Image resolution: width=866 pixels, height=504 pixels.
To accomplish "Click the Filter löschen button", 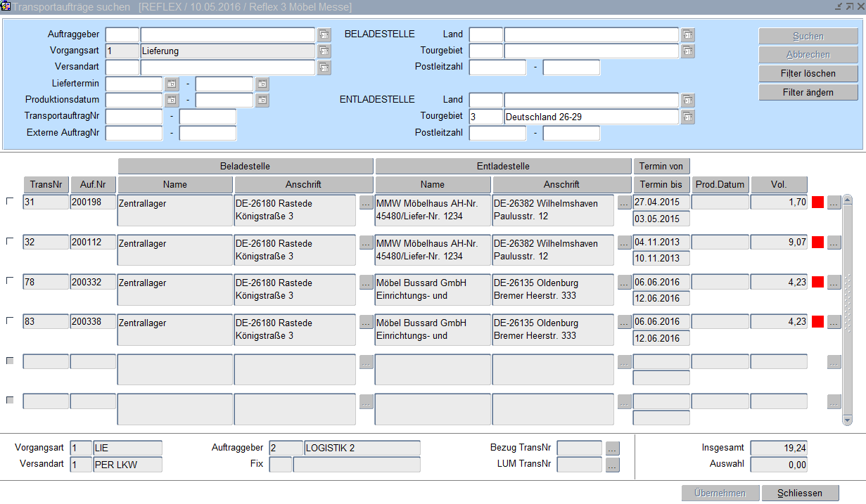I will (x=808, y=74).
